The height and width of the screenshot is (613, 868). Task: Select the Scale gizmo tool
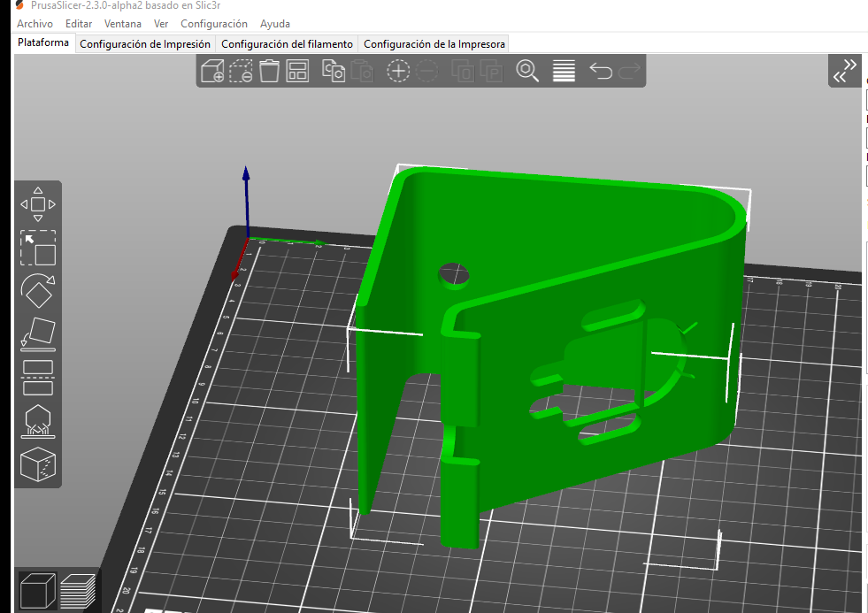(x=38, y=248)
